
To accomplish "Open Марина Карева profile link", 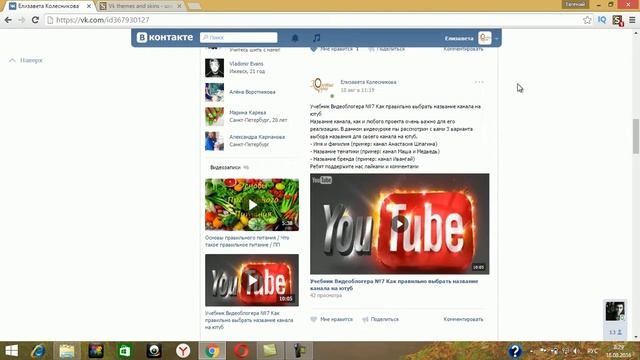I will [x=248, y=112].
